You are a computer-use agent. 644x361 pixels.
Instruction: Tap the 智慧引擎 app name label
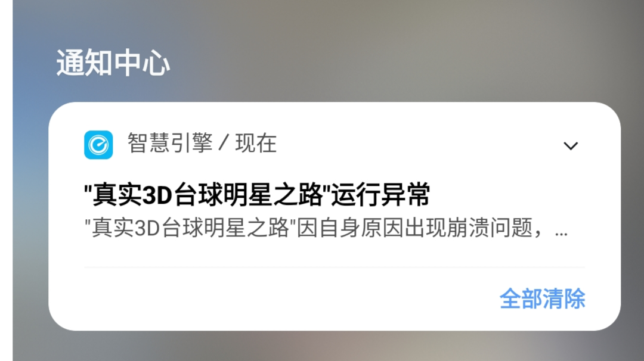(x=169, y=143)
